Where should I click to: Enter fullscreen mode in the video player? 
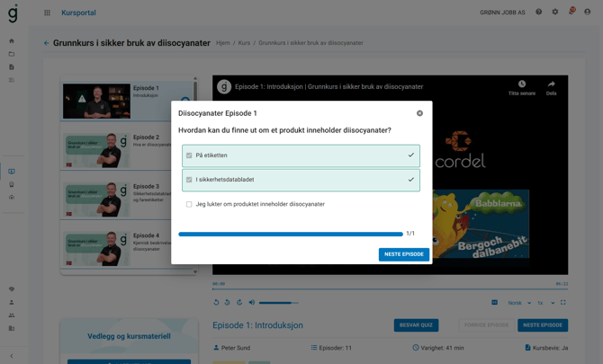[563, 303]
